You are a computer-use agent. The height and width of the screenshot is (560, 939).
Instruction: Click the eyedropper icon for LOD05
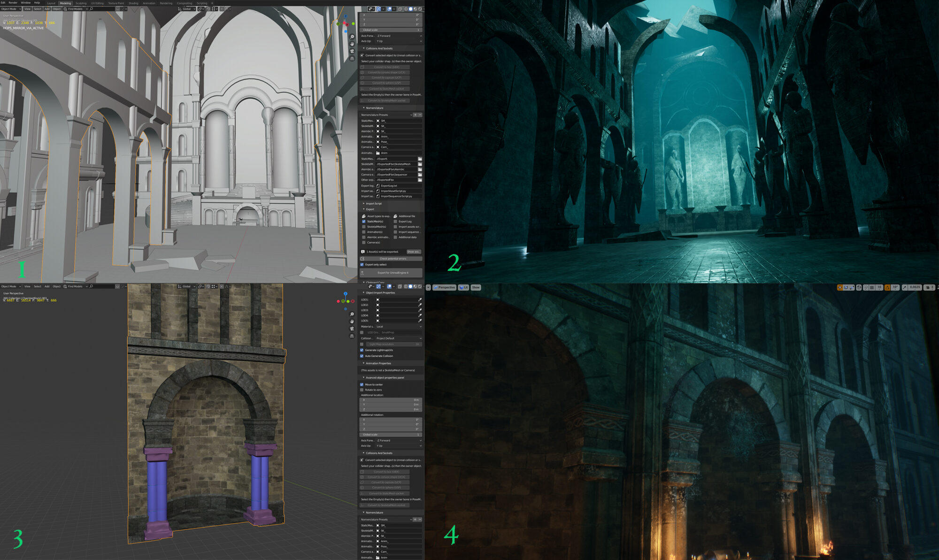coord(420,321)
